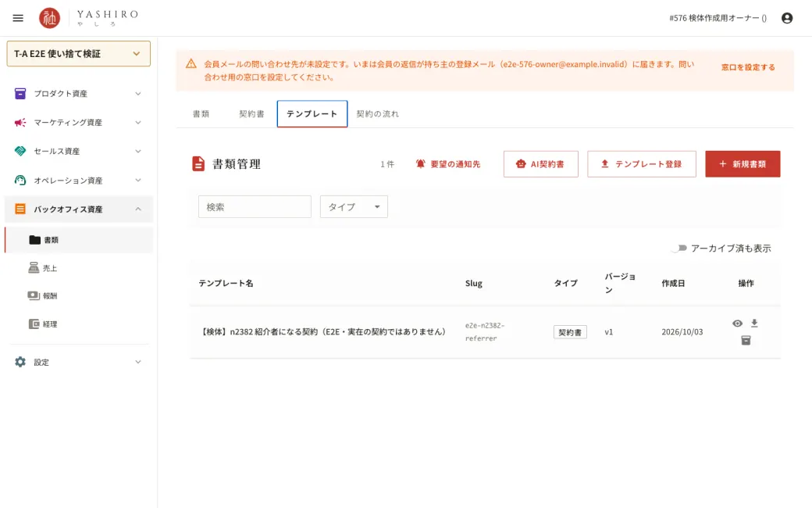This screenshot has width=812, height=508.
Task: Click the template name 【検体】n2382 紹介者になる契約
Action: coord(322,331)
